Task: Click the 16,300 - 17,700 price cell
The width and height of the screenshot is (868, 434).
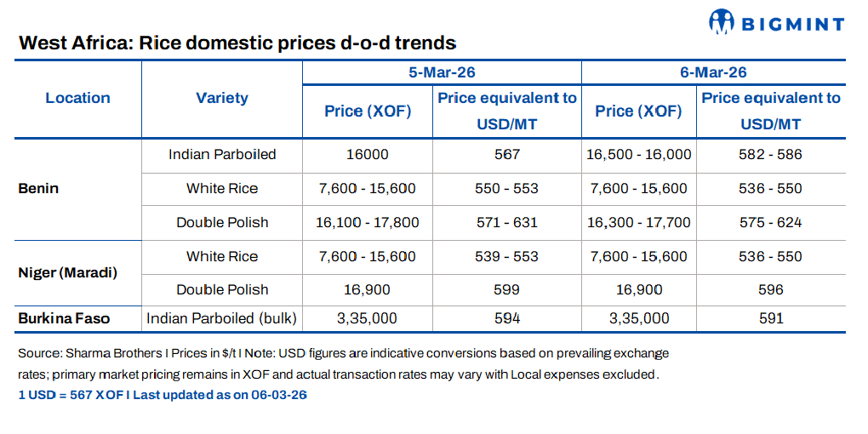Action: pos(638,222)
